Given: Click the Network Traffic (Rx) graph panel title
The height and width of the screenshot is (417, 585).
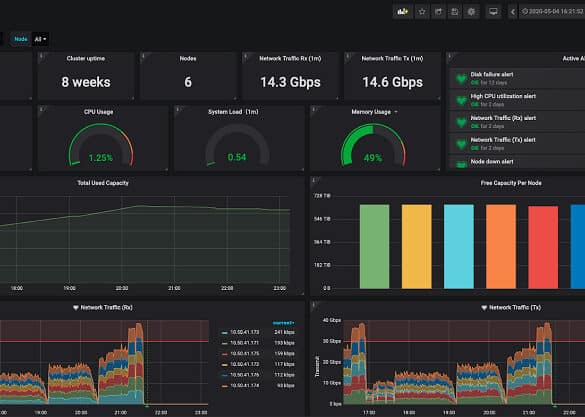Looking at the screenshot, I should pyautogui.click(x=107, y=308).
